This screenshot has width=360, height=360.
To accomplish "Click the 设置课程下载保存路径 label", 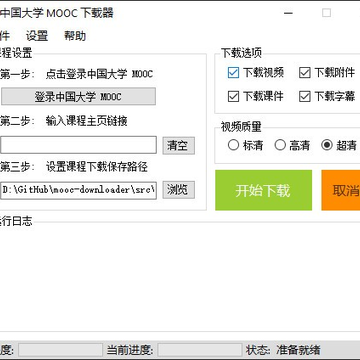I will point(97,167).
